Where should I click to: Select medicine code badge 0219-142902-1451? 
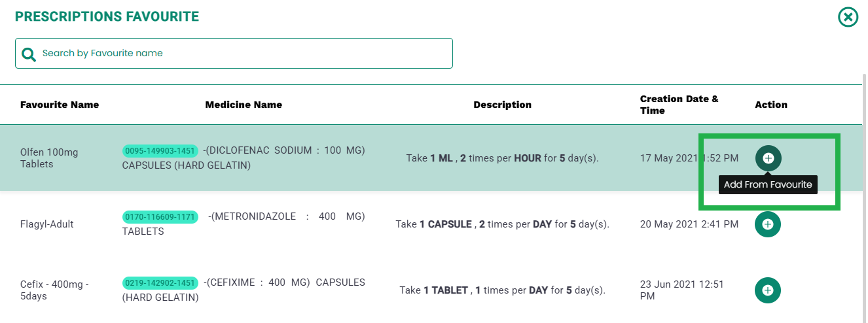[160, 283]
